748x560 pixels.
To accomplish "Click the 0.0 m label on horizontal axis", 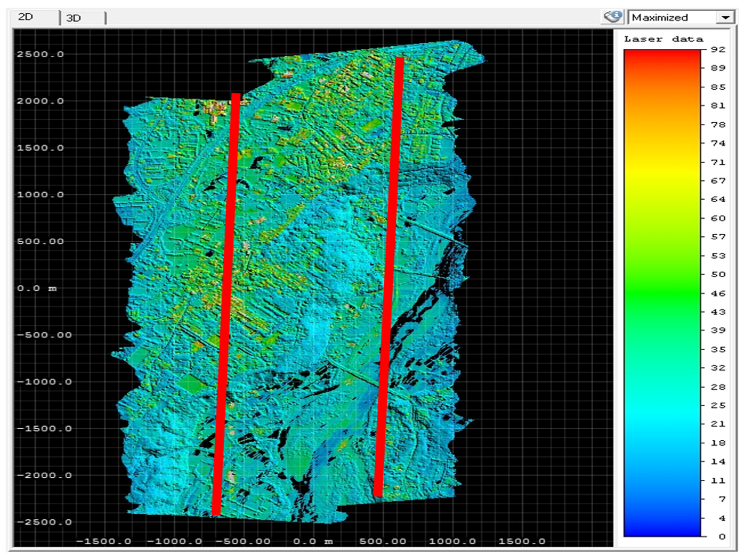I will [313, 541].
